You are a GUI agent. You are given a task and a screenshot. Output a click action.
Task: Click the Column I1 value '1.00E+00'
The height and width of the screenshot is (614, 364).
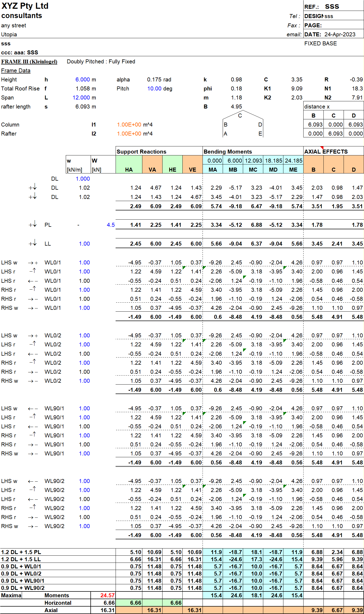point(129,125)
